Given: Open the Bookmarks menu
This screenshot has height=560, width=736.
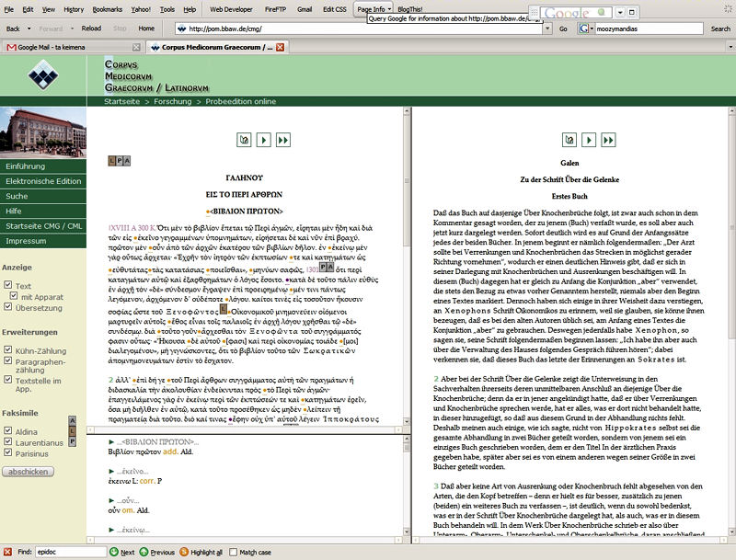Looking at the screenshot, I should (107, 8).
